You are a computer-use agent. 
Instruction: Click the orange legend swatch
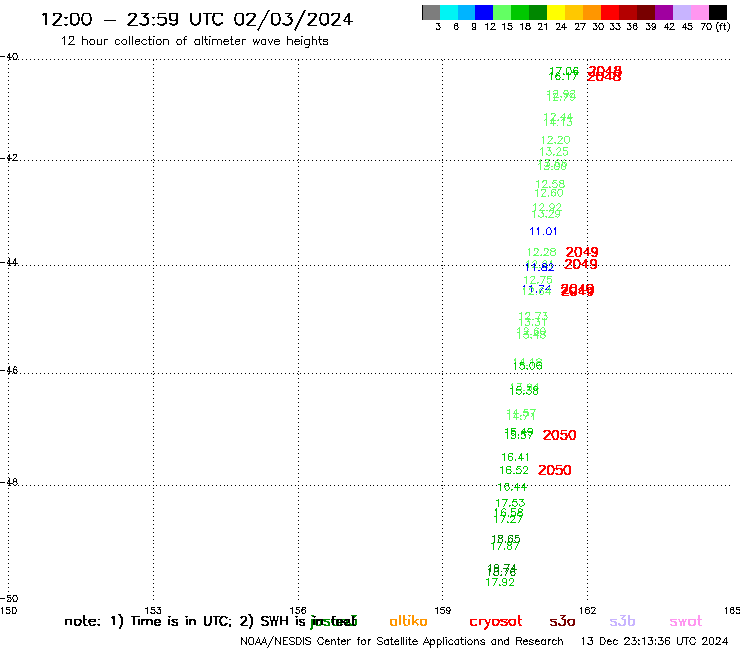(x=592, y=12)
